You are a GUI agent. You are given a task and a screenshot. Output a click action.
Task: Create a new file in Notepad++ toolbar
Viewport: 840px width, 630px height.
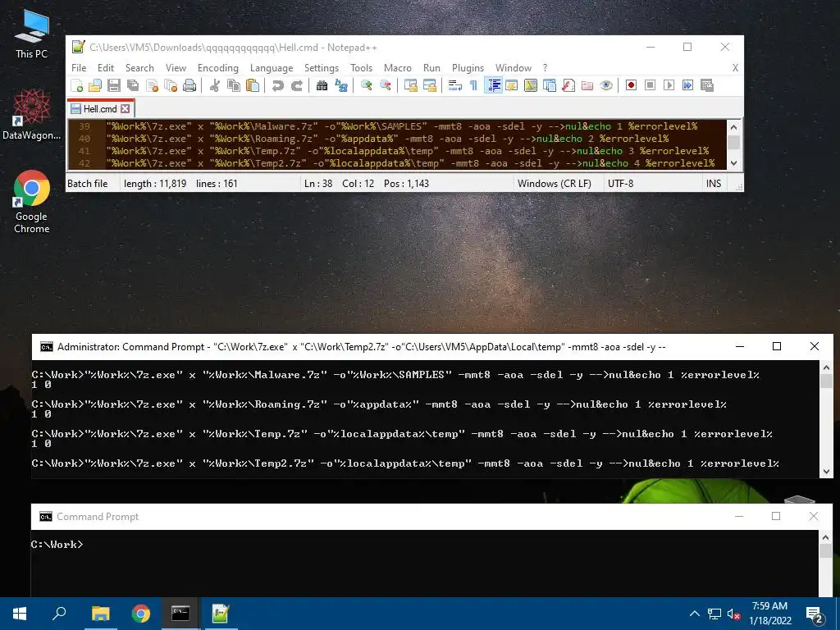click(x=76, y=85)
